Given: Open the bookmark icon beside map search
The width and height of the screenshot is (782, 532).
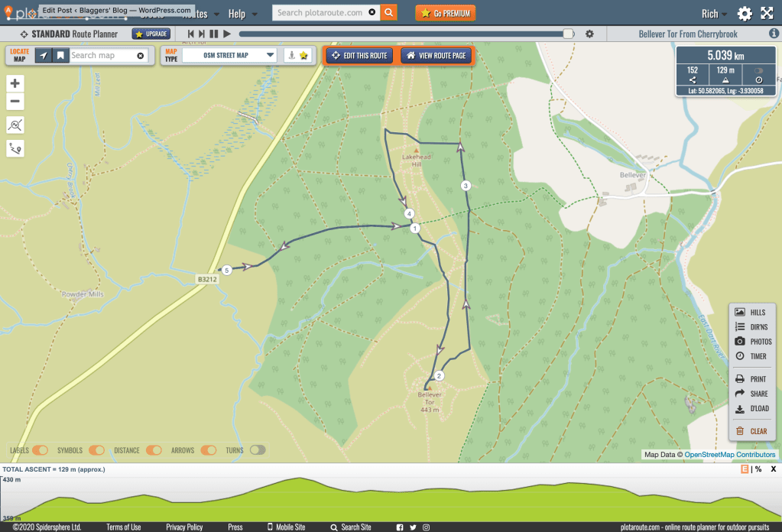Looking at the screenshot, I should coord(60,56).
